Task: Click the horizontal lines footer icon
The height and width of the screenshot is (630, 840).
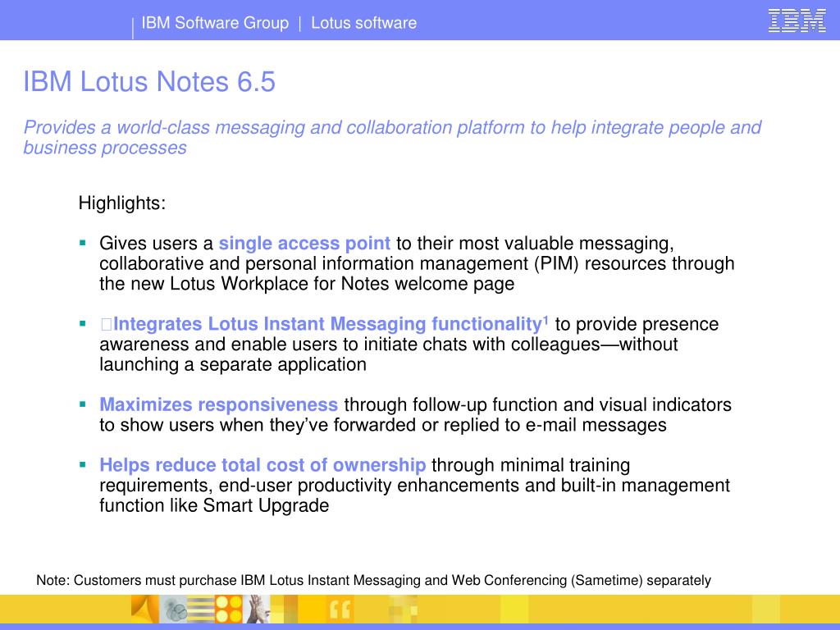Action: pyautogui.click(x=201, y=609)
